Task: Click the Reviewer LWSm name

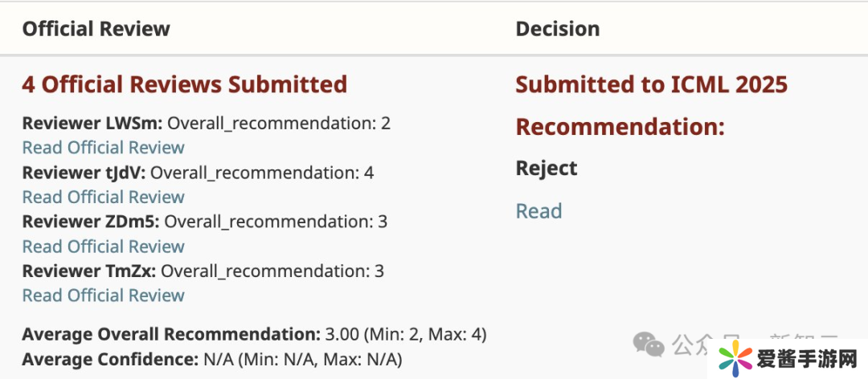Action: click(x=92, y=124)
